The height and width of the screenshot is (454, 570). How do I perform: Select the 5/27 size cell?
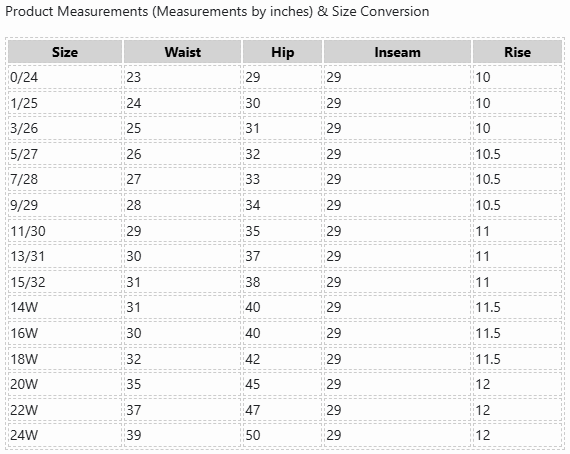tap(65, 154)
